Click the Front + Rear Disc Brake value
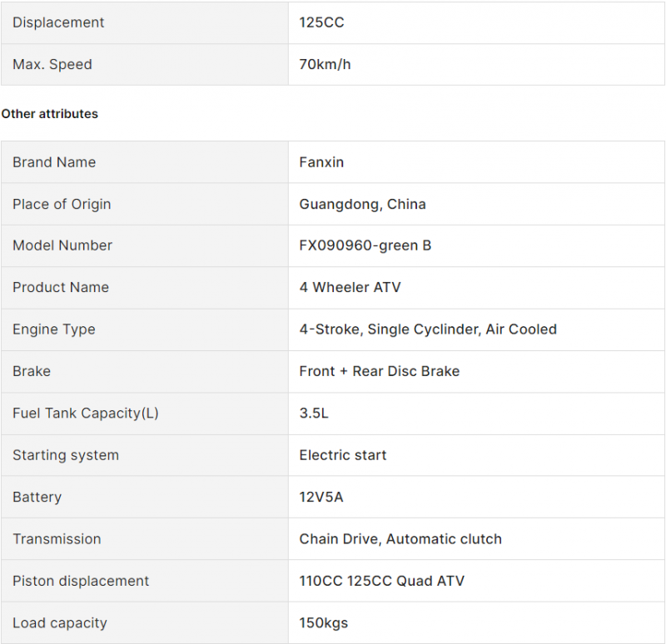The width and height of the screenshot is (666, 644). 379,371
